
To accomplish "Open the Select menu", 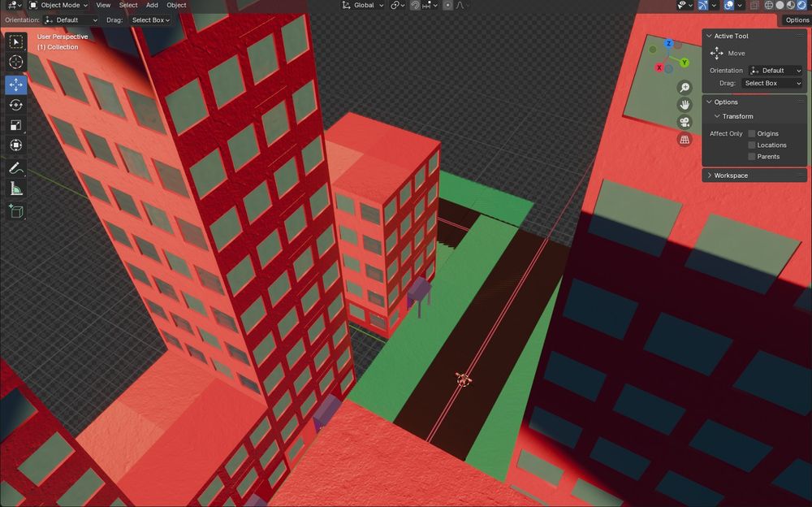I will 128,5.
